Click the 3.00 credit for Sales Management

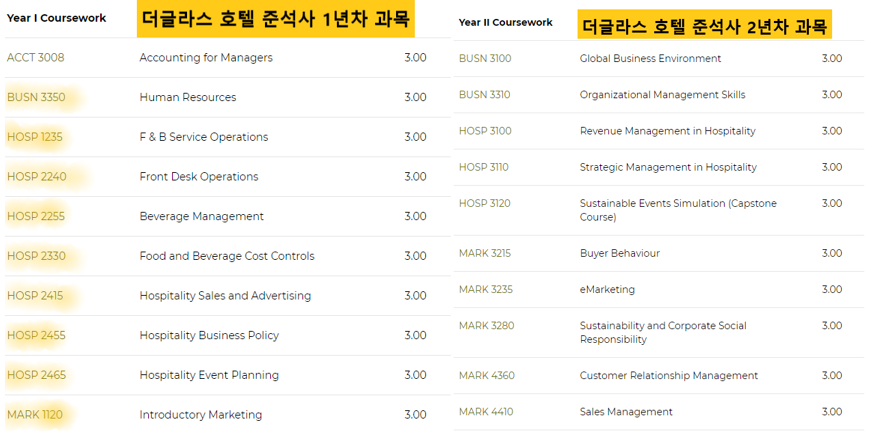pos(832,412)
